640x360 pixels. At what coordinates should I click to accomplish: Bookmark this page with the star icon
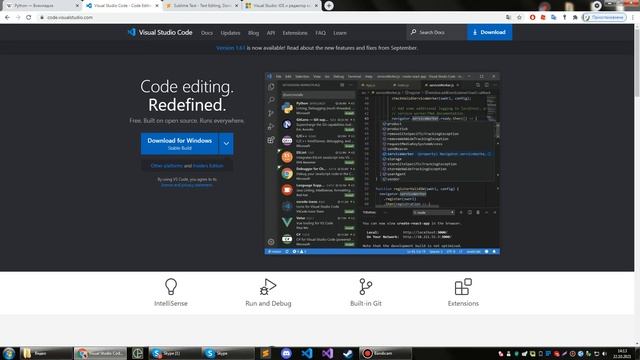(519, 18)
